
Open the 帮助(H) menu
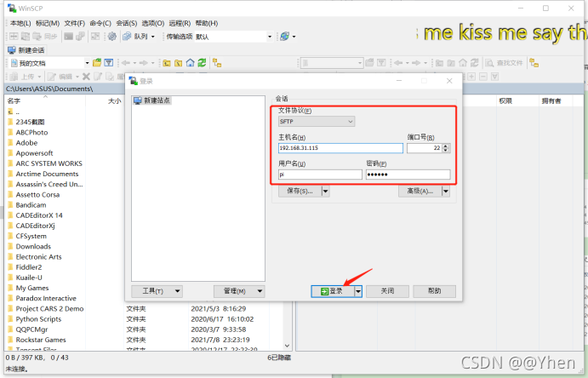[206, 23]
